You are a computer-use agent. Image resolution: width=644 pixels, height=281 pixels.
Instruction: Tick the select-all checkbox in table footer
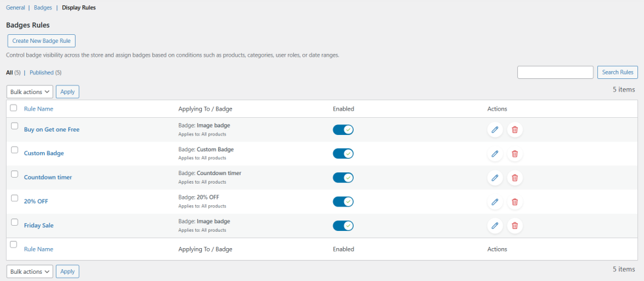(14, 245)
